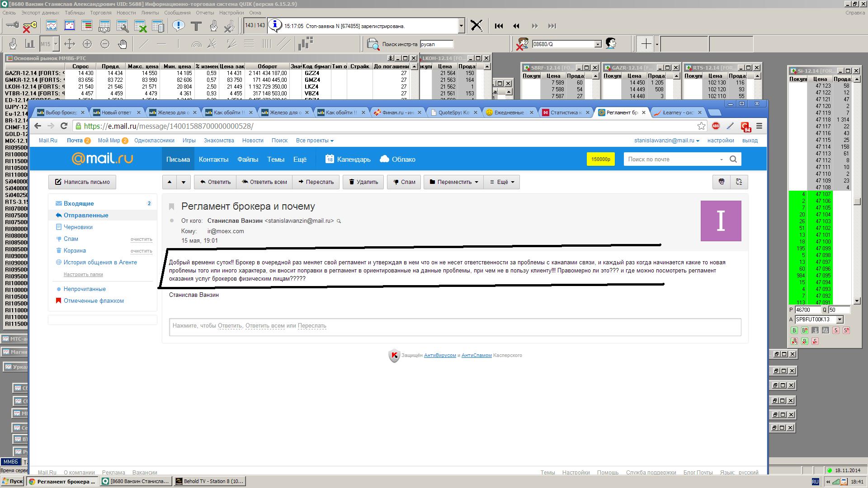Click the yellow 150000р banner
This screenshot has height=488, width=868.
coord(601,159)
